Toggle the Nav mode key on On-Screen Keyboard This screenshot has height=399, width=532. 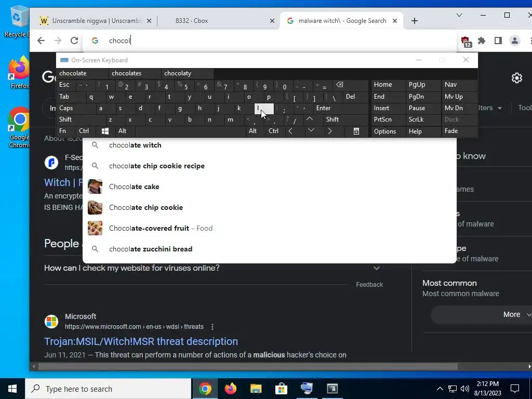459,85
